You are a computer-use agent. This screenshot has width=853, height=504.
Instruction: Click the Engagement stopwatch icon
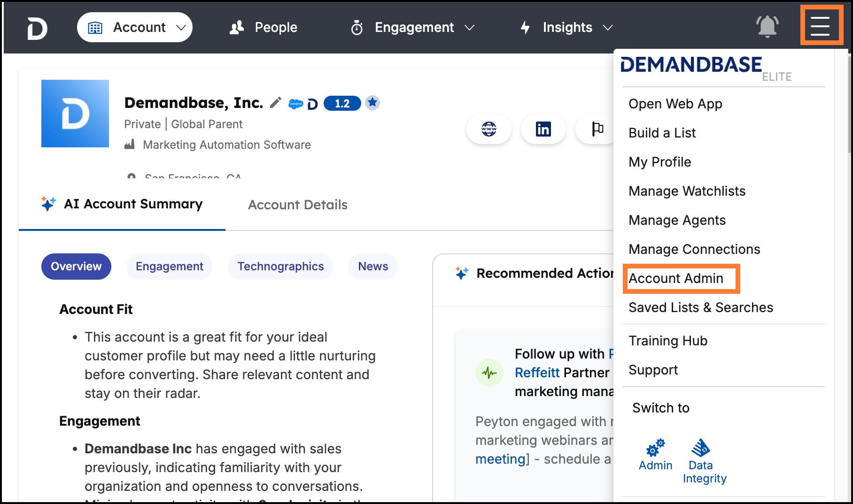pyautogui.click(x=357, y=28)
